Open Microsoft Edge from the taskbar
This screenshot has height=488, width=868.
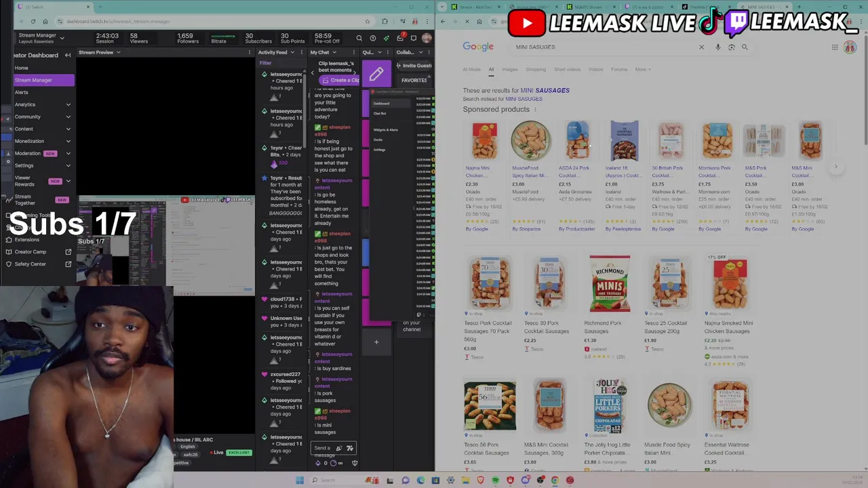[420, 480]
